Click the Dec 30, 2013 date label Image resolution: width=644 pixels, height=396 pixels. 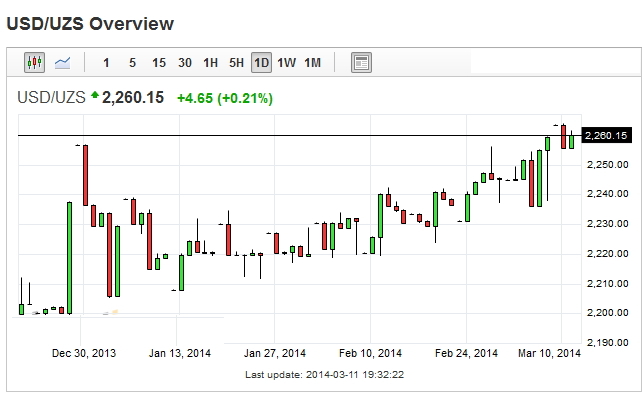(x=84, y=353)
